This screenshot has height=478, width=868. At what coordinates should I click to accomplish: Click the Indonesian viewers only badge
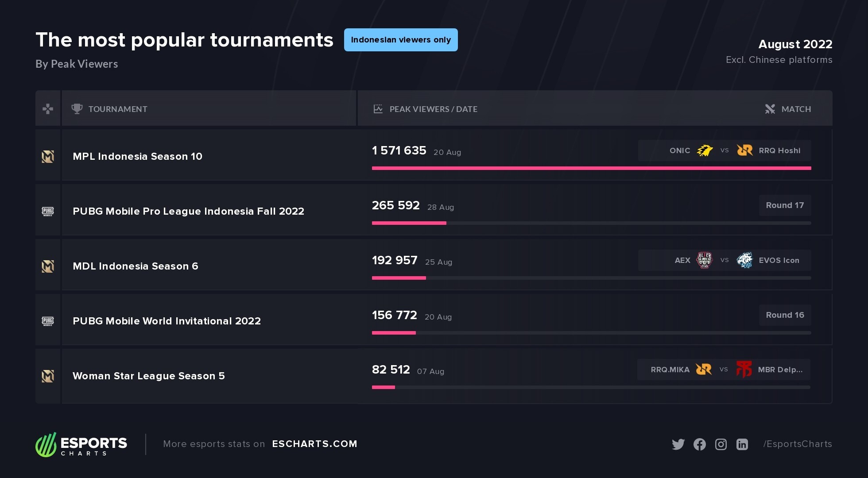(x=401, y=40)
